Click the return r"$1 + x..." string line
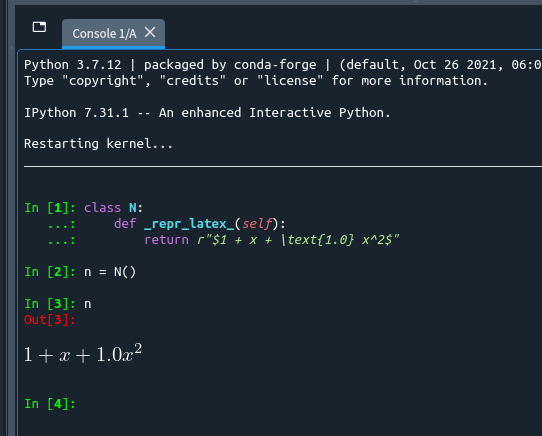Viewport: 542px width, 436px height. click(272, 240)
